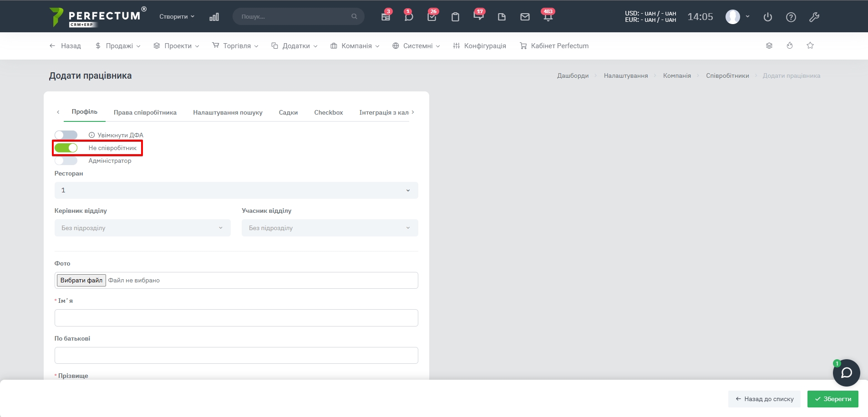Image resolution: width=868 pixels, height=417 pixels.
Task: Toggle the Адміністратор switch on
Action: pos(66,161)
